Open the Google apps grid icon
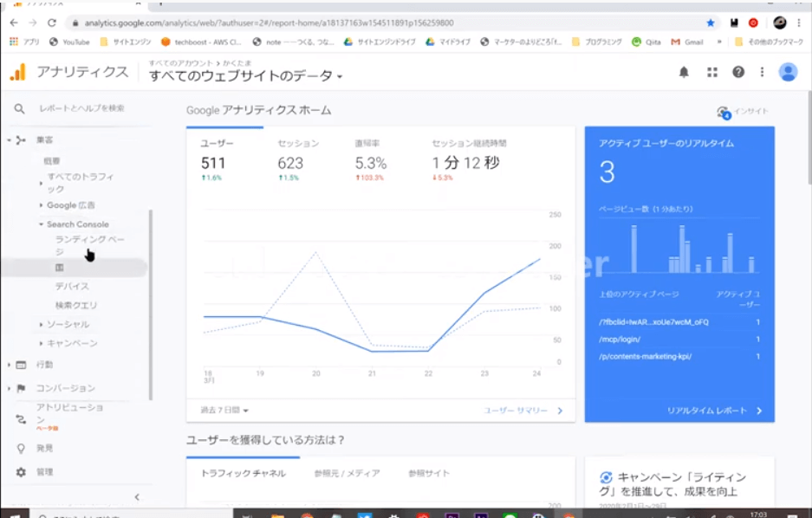 pos(712,72)
